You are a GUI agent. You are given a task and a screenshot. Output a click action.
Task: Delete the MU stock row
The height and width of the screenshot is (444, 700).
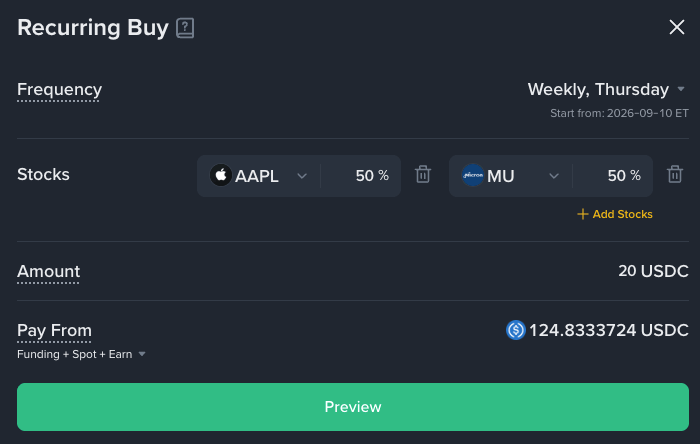click(x=675, y=174)
